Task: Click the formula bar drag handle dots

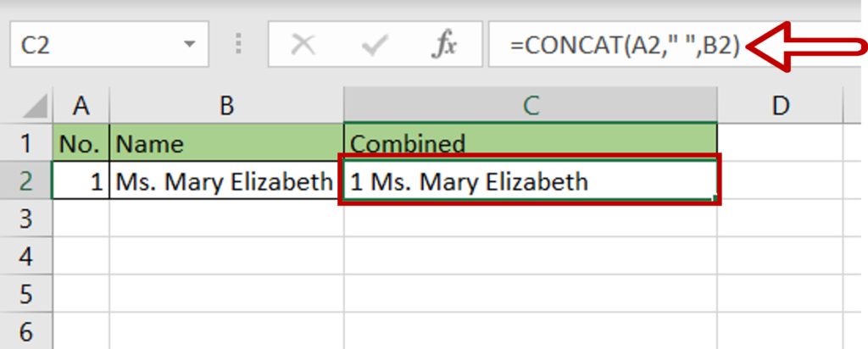Action: pyautogui.click(x=238, y=44)
